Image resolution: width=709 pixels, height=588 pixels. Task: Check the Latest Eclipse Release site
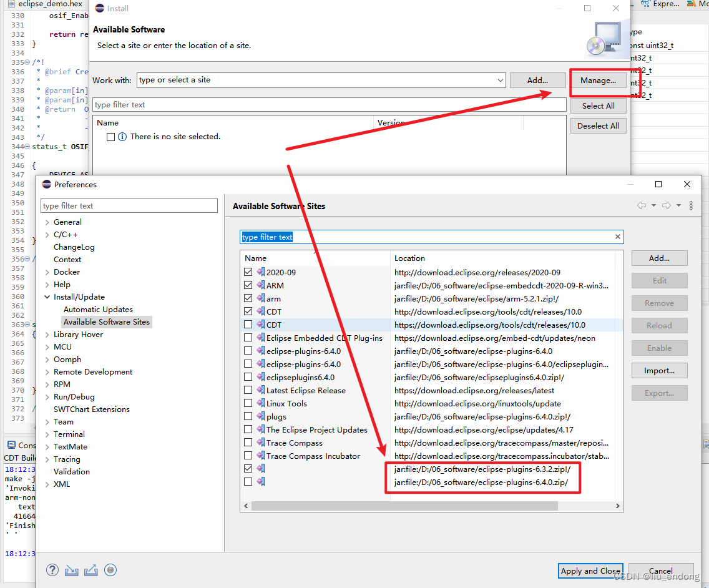247,390
